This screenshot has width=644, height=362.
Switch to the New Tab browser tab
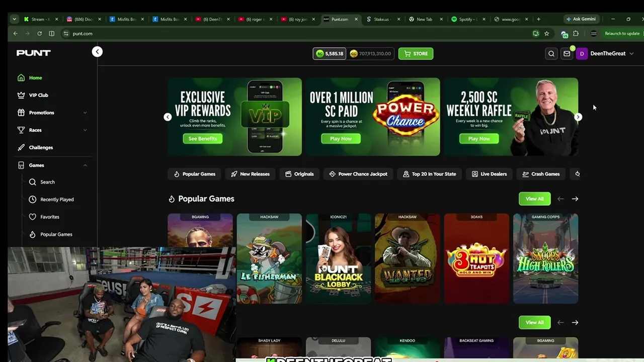[x=426, y=19]
